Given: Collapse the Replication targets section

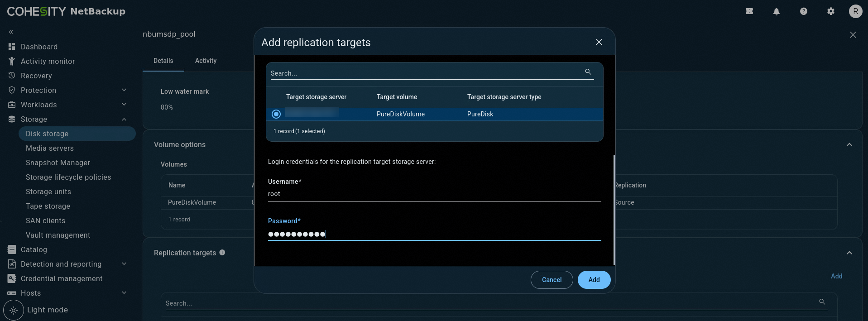Looking at the screenshot, I should (x=849, y=253).
